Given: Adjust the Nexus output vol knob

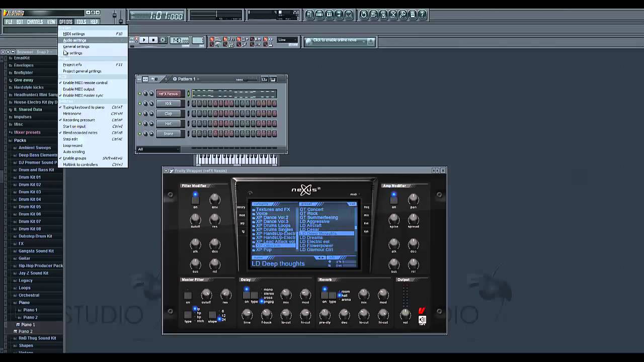Looking at the screenshot, I should 405,314.
